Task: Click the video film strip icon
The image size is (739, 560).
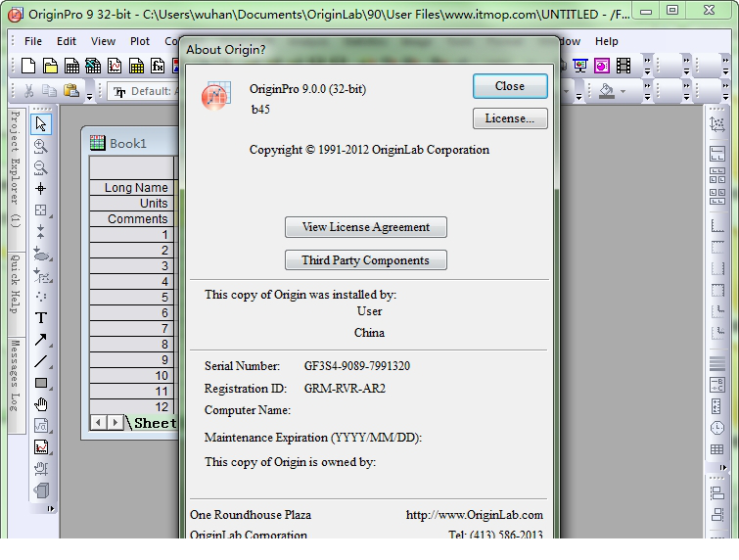Action: [624, 66]
